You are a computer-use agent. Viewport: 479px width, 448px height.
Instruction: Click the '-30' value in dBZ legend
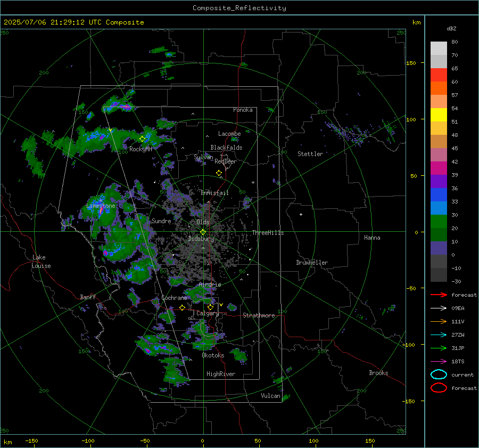[x=456, y=281]
